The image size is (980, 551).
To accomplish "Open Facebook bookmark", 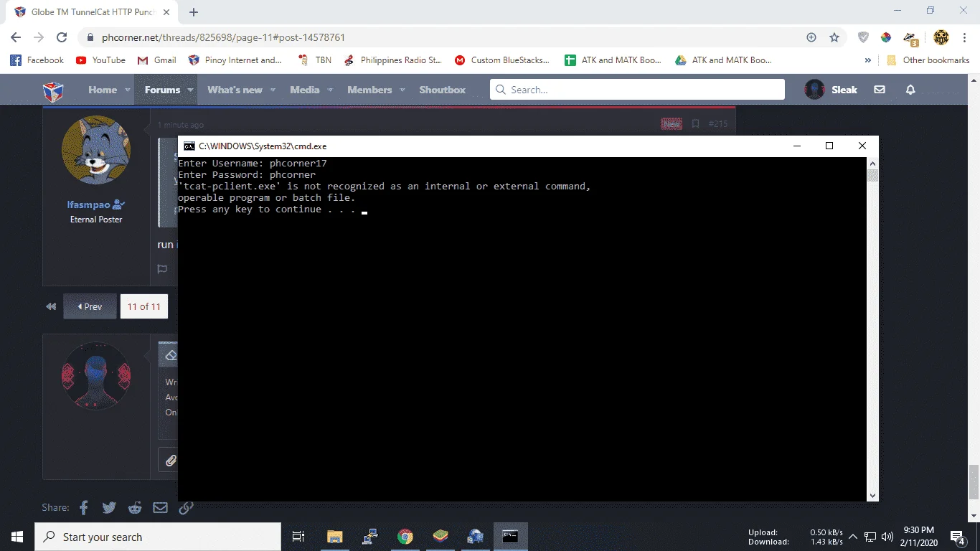I will (x=37, y=60).
